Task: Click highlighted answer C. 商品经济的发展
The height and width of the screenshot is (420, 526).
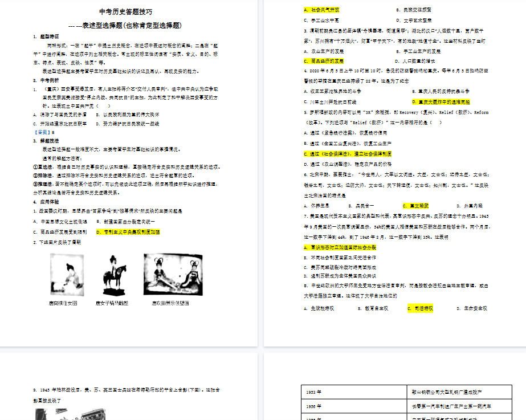Action: point(324,61)
